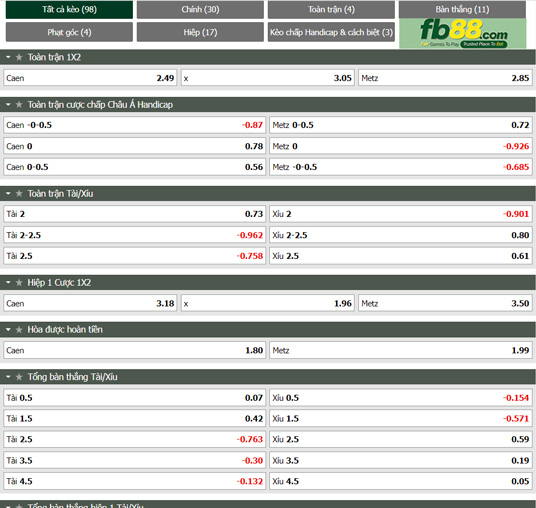This screenshot has width=536, height=508.
Task: Pick draw x 1.96 in Hiệp 1 1X2
Action: point(268,303)
